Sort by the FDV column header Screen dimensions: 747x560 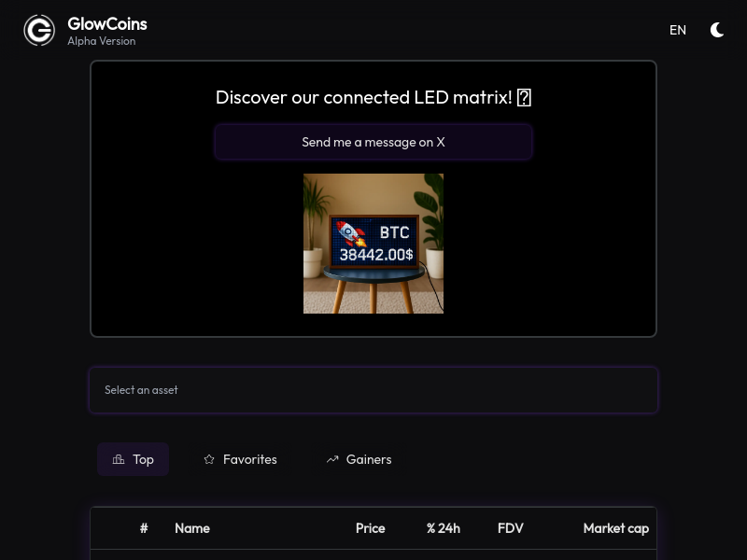510,528
